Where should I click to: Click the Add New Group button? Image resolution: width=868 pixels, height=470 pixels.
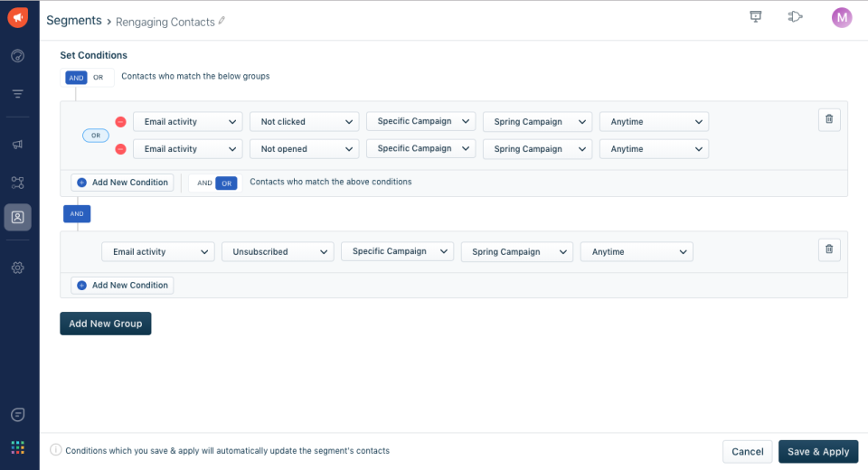pos(106,324)
